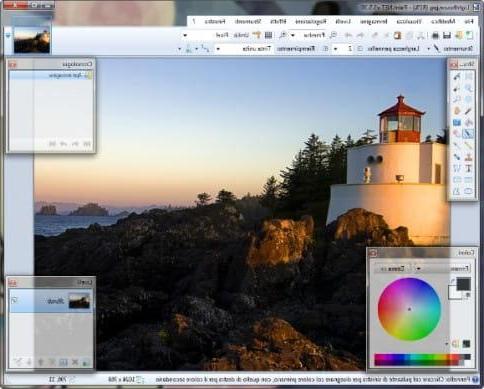
Task: Click the Save icon in the toolbar
Action: tap(446, 35)
